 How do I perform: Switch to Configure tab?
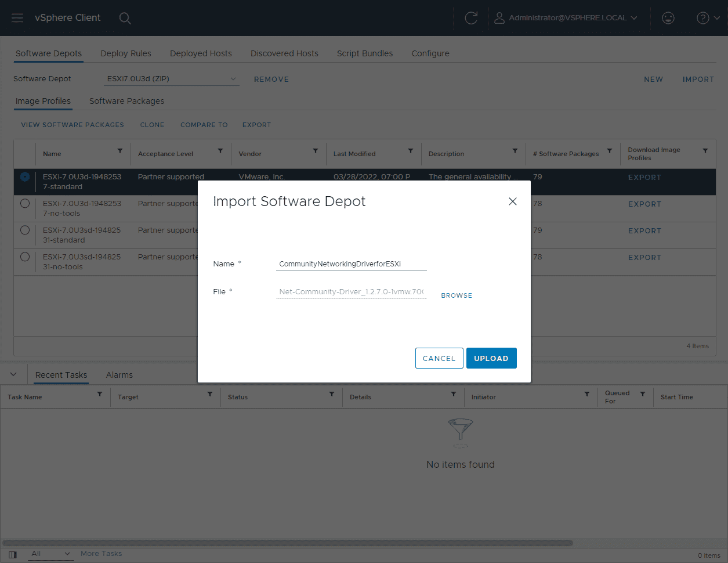point(430,53)
